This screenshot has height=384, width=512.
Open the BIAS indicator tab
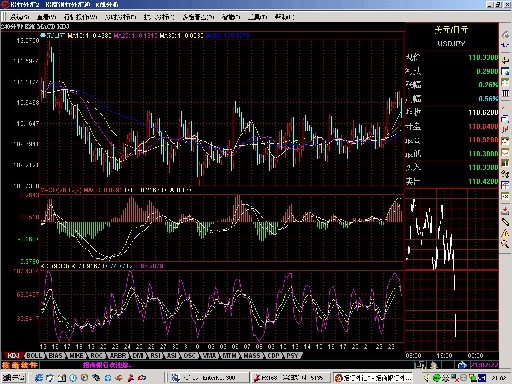click(55, 356)
